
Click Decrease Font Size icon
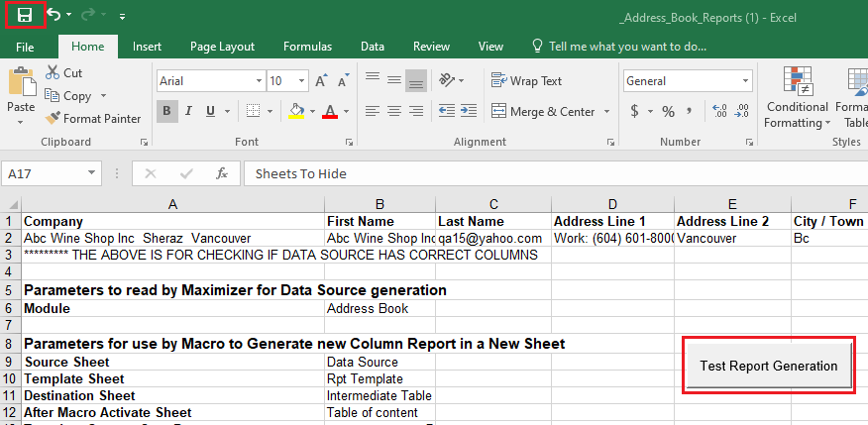click(344, 81)
